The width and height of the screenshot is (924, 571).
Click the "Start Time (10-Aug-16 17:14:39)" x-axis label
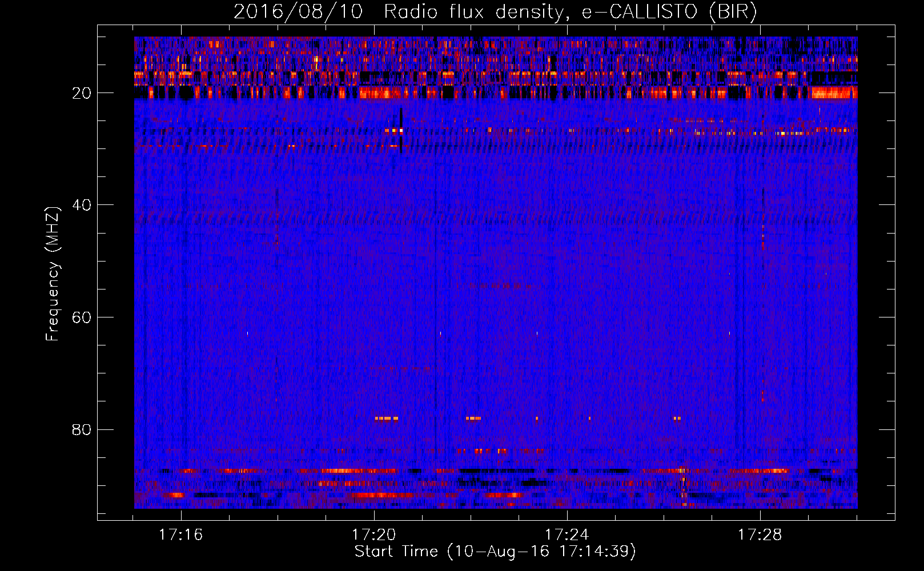point(495,552)
